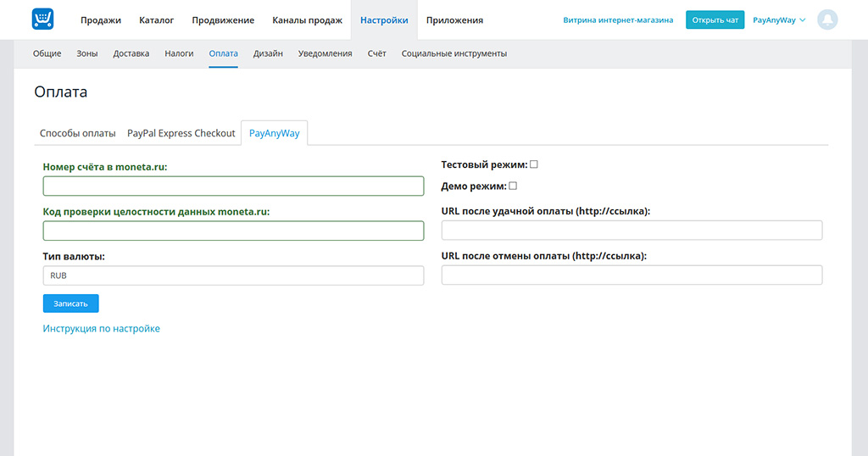Viewport: 868px width, 456px height.
Task: Click the URL после удачной оплаты field
Action: (632, 231)
